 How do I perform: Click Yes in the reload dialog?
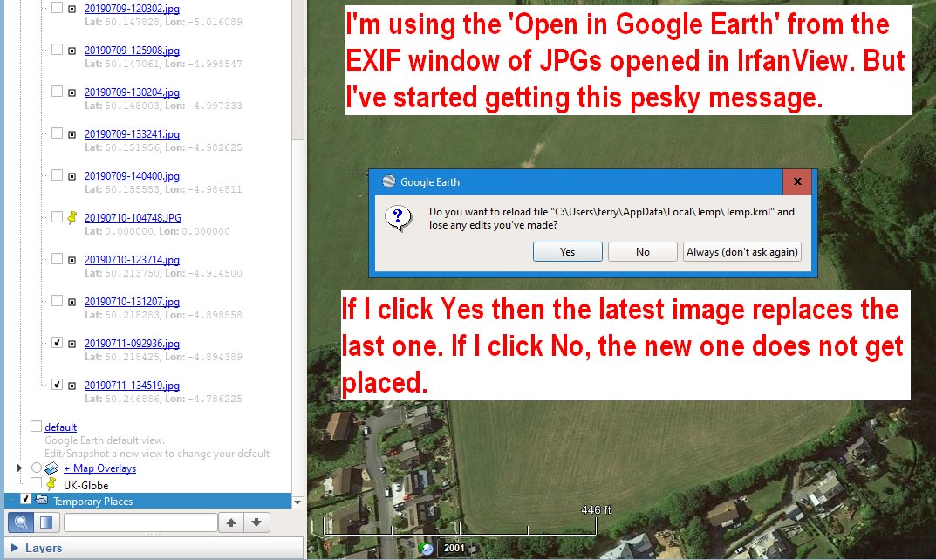pos(568,252)
